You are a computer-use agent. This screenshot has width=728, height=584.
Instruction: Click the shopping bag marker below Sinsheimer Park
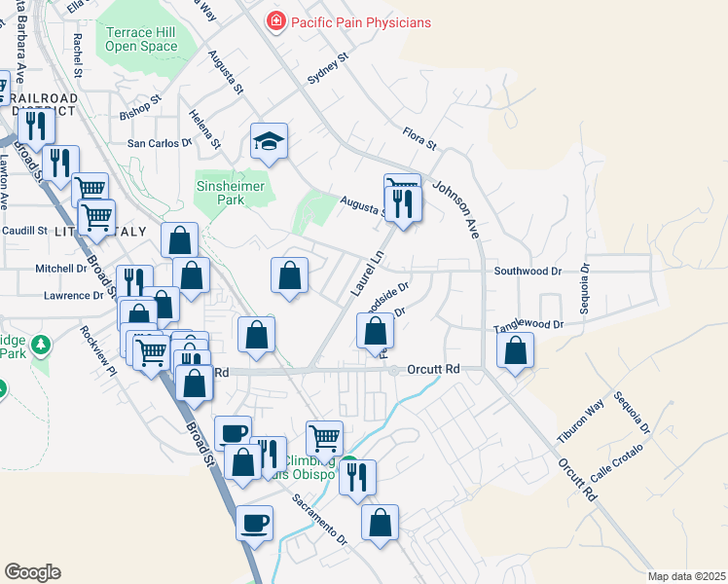click(x=289, y=276)
